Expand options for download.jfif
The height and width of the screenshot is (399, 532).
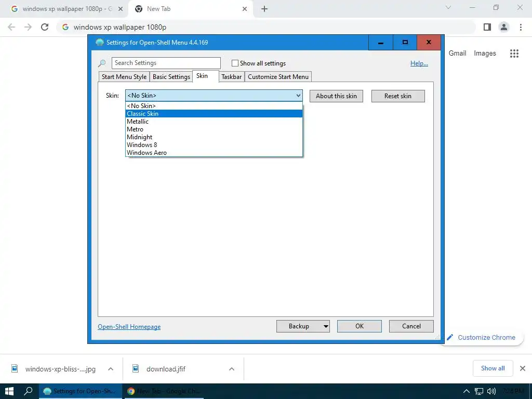point(232,369)
